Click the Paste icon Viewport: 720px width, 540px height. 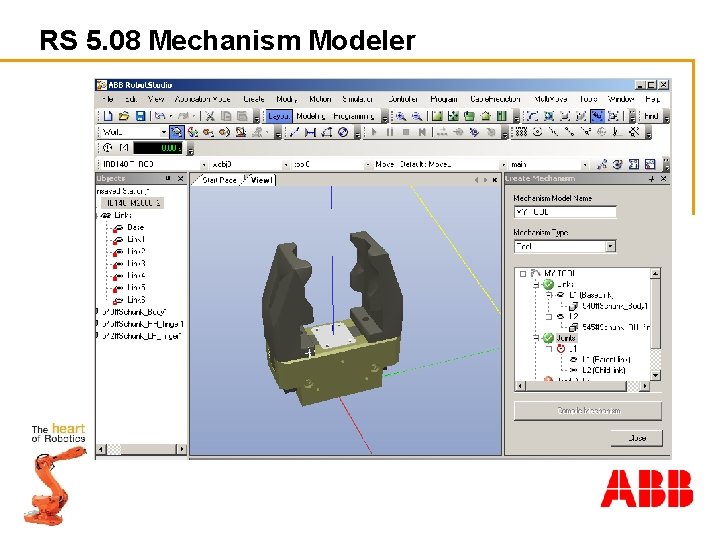click(242, 116)
